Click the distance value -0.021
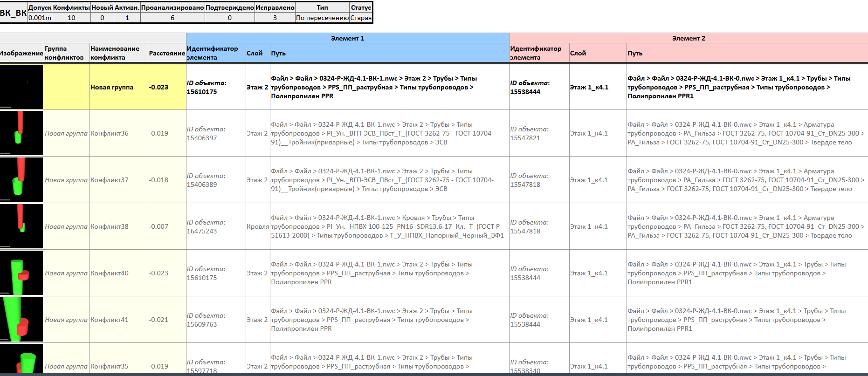The width and height of the screenshot is (868, 376). (x=159, y=320)
